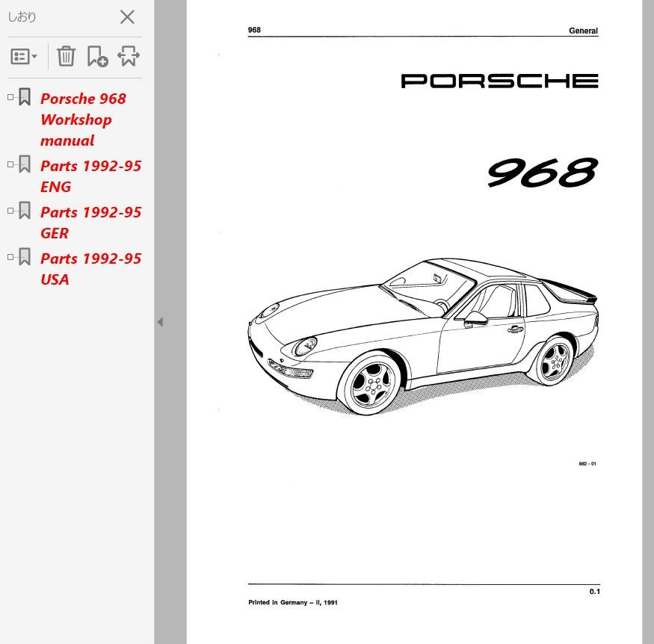Click the 'General' header text
The width and height of the screenshot is (654, 644).
tap(583, 31)
